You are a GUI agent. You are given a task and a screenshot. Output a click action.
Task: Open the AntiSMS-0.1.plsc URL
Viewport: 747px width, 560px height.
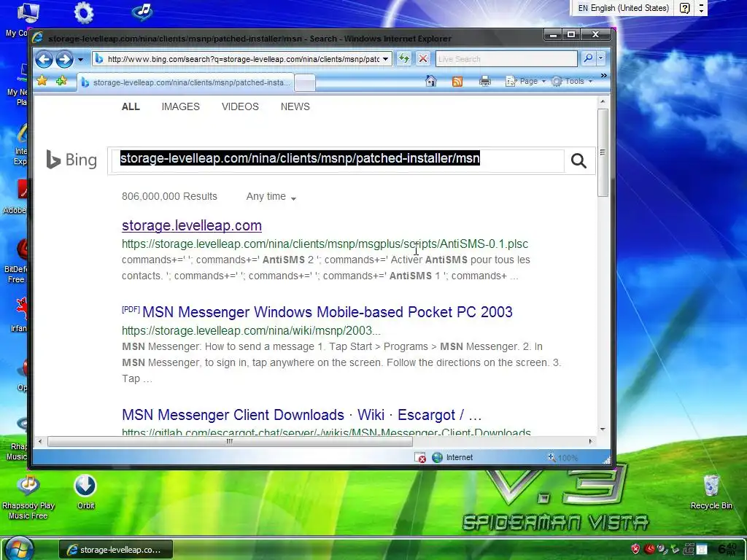325,244
